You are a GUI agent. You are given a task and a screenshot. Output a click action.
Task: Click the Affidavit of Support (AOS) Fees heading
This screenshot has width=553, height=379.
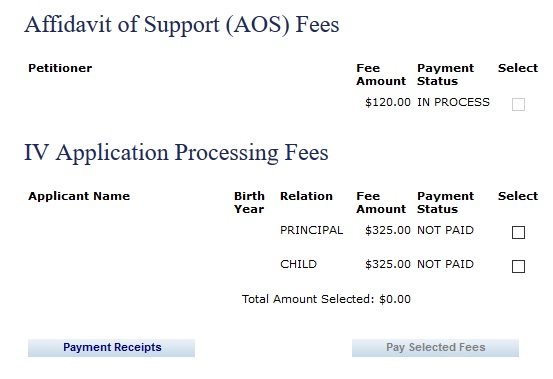182,25
